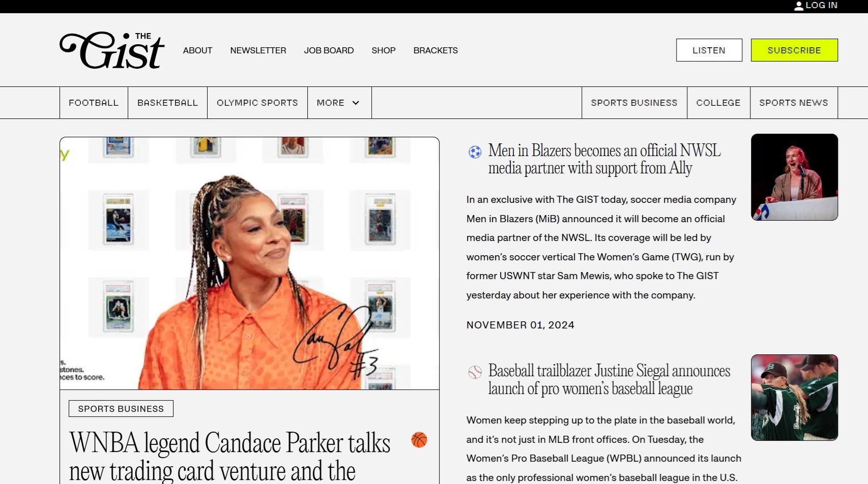Open the Candace Parker feature image
The height and width of the screenshot is (484, 868).
pos(249,263)
